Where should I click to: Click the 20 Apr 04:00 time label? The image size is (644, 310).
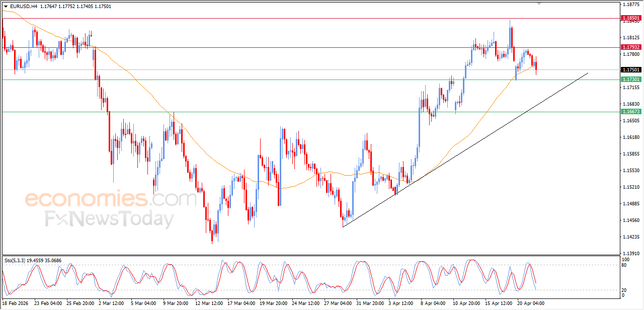pos(531,303)
